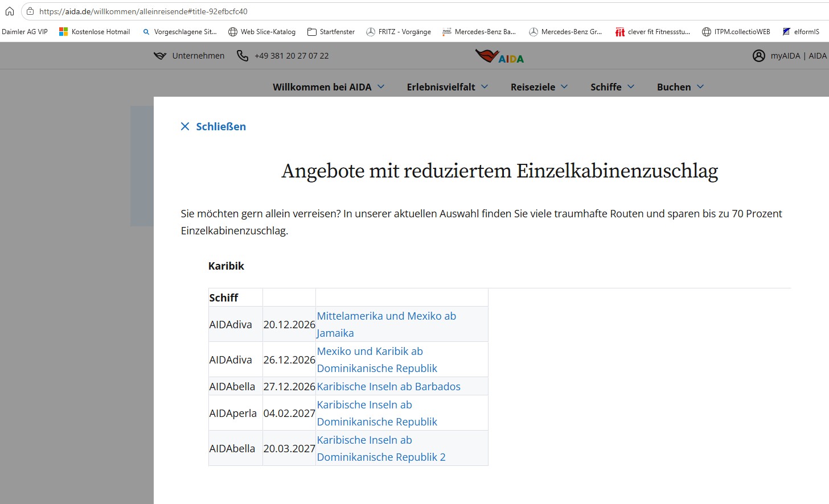Viewport: 829px width, 504px height.
Task: Click the phone number +49 381 20 27 07 22
Action: (292, 56)
